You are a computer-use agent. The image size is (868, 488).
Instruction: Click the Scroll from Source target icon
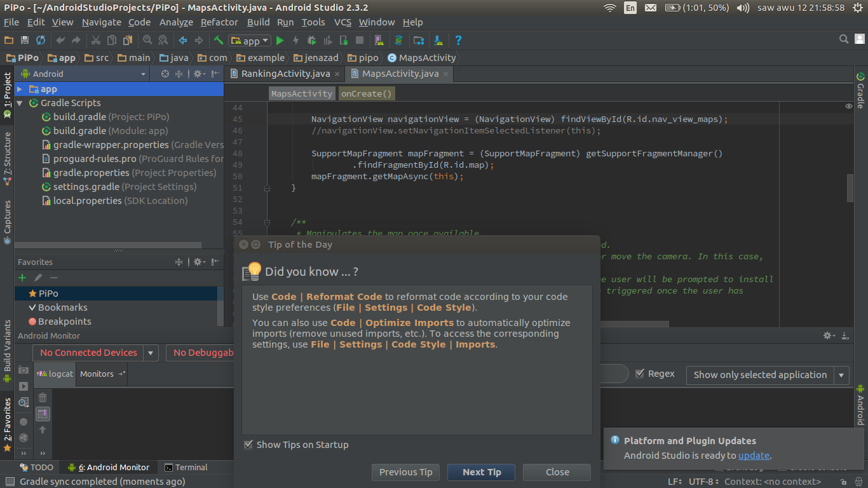165,74
